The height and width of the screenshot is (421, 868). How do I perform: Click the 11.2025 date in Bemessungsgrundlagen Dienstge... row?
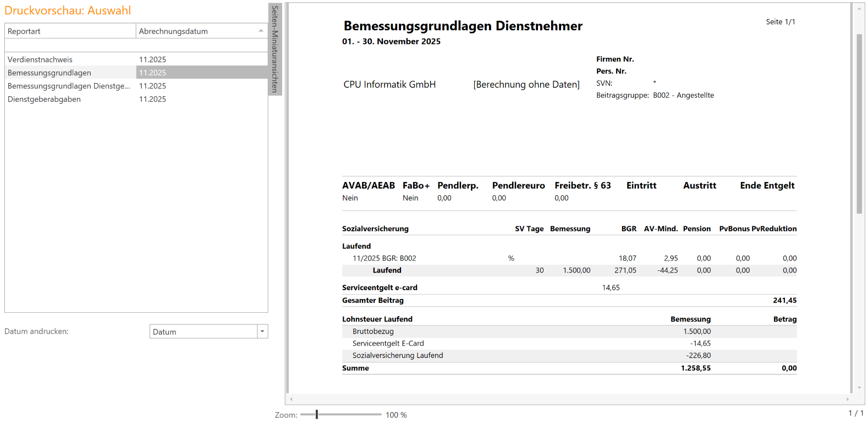coord(152,86)
